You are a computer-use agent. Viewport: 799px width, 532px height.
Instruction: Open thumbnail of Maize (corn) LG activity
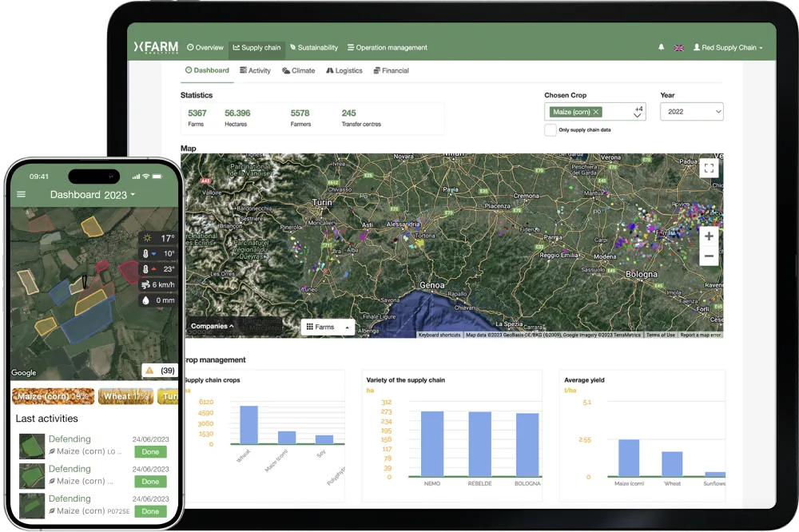click(32, 447)
